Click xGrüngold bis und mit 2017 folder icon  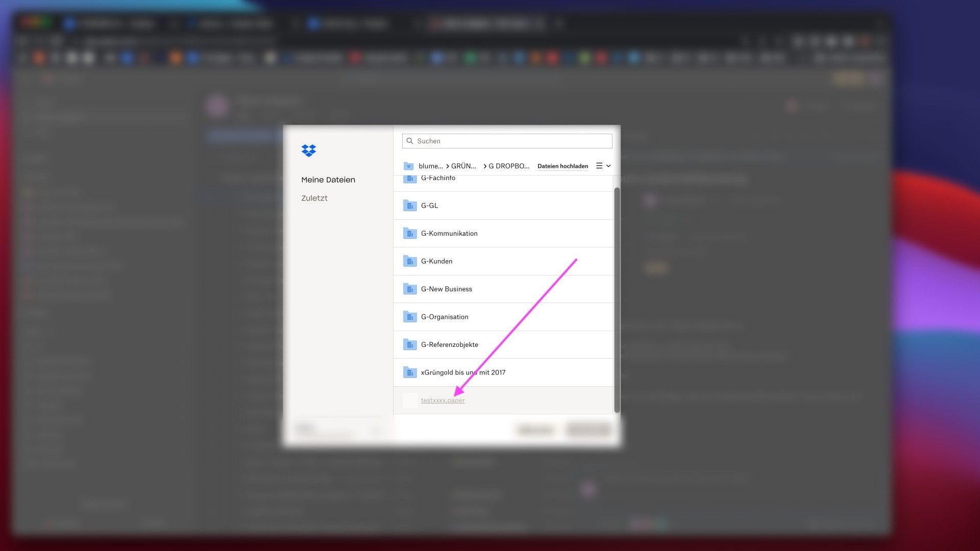(x=410, y=372)
